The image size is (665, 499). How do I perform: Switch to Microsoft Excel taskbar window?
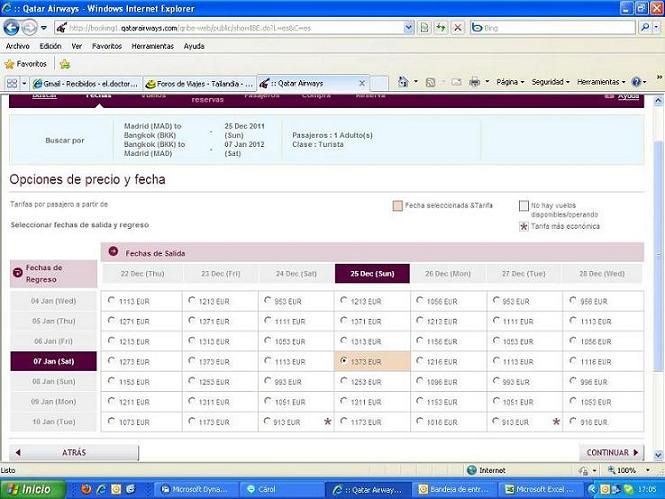[x=540, y=489]
